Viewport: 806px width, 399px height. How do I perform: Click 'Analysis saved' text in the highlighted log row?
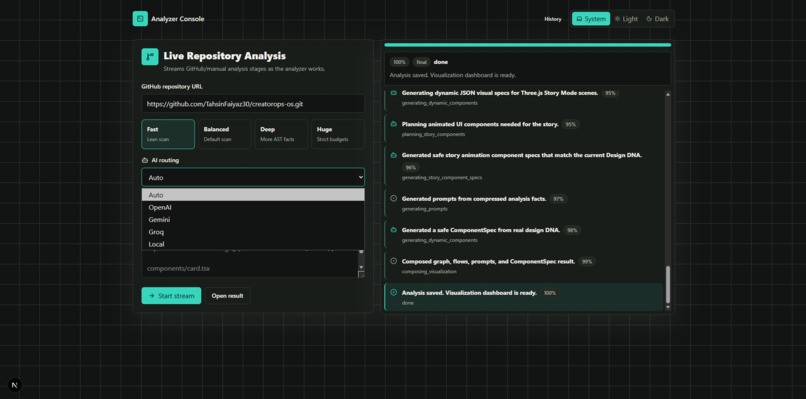(x=469, y=292)
